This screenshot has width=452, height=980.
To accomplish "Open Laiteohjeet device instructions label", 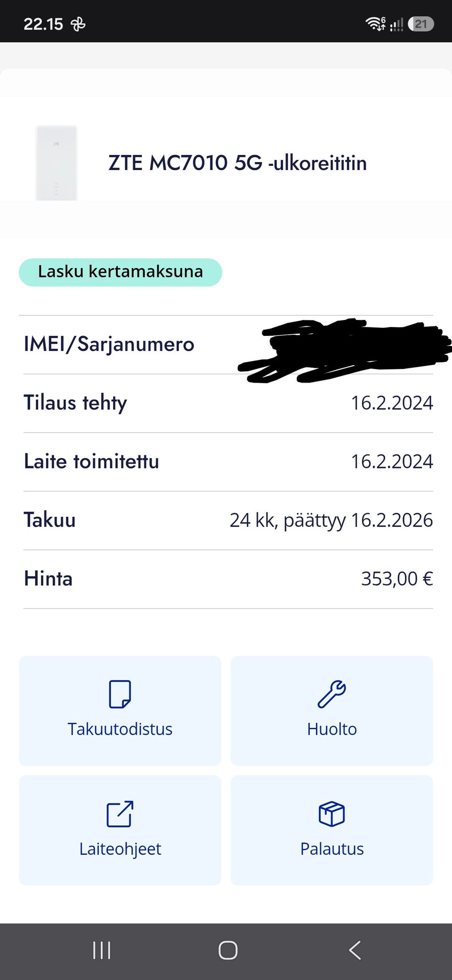I will coord(120,849).
